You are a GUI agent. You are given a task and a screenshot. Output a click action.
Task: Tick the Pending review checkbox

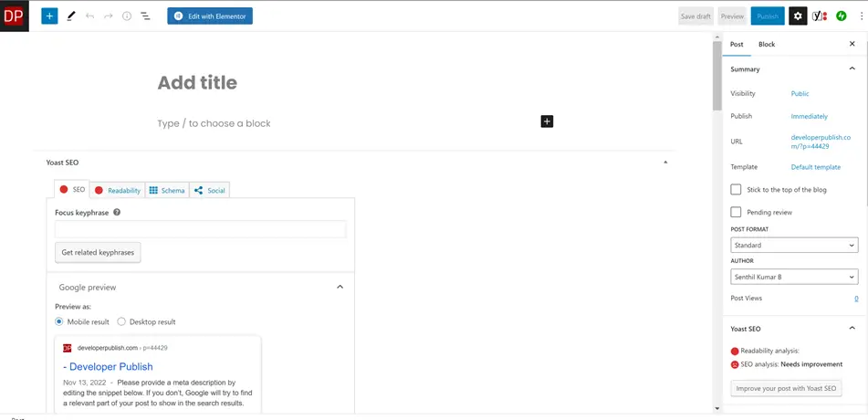(x=736, y=212)
